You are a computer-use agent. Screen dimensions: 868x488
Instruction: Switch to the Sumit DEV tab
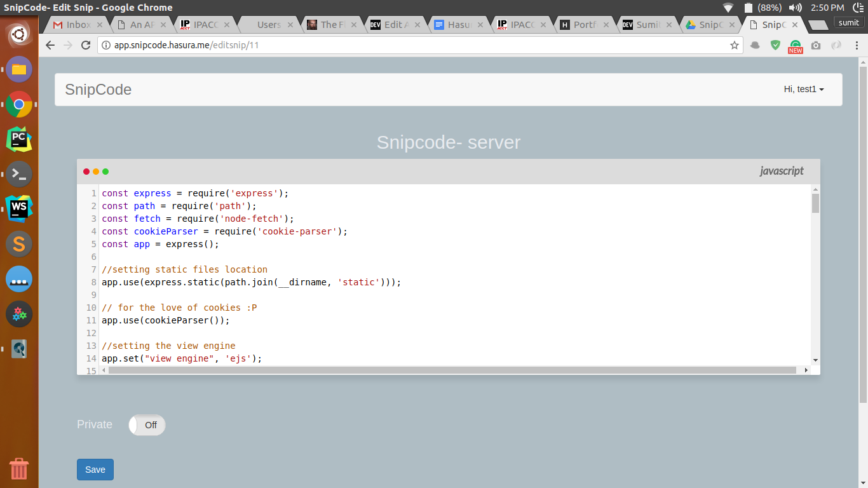646,25
